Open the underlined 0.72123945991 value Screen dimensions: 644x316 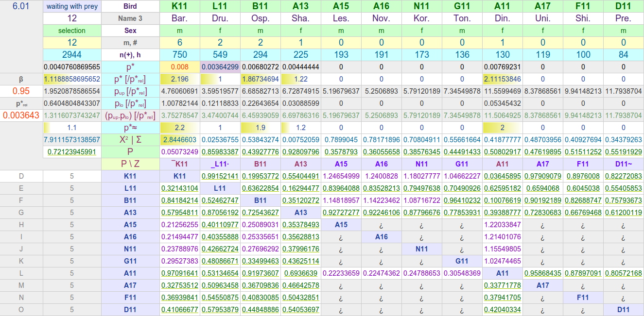point(72,152)
